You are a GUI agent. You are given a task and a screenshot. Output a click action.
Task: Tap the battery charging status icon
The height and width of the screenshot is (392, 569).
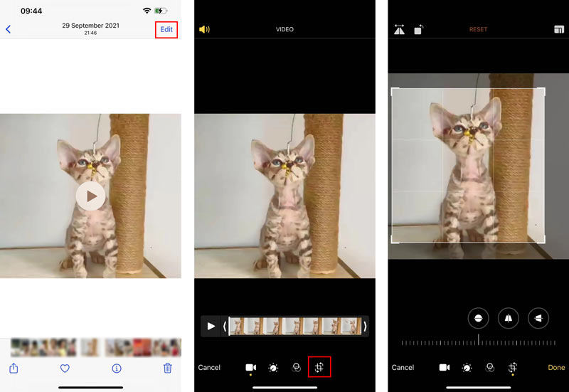point(161,11)
